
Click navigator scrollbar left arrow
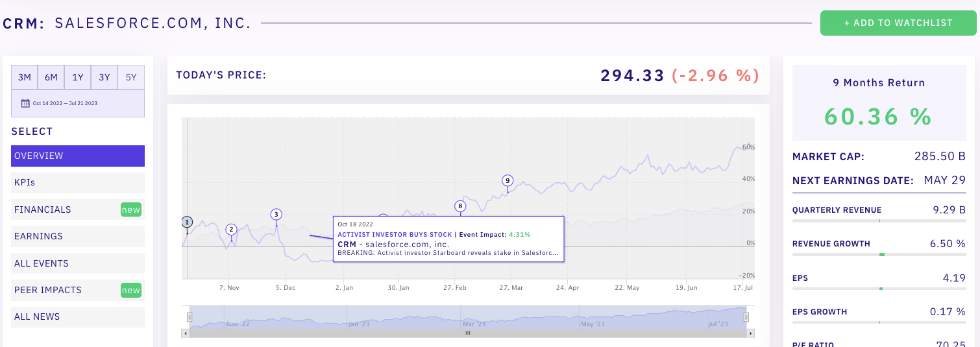pos(186,333)
